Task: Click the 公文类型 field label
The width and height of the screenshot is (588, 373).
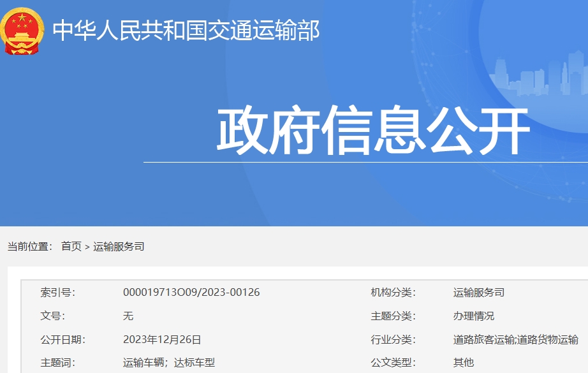Action: point(393,363)
